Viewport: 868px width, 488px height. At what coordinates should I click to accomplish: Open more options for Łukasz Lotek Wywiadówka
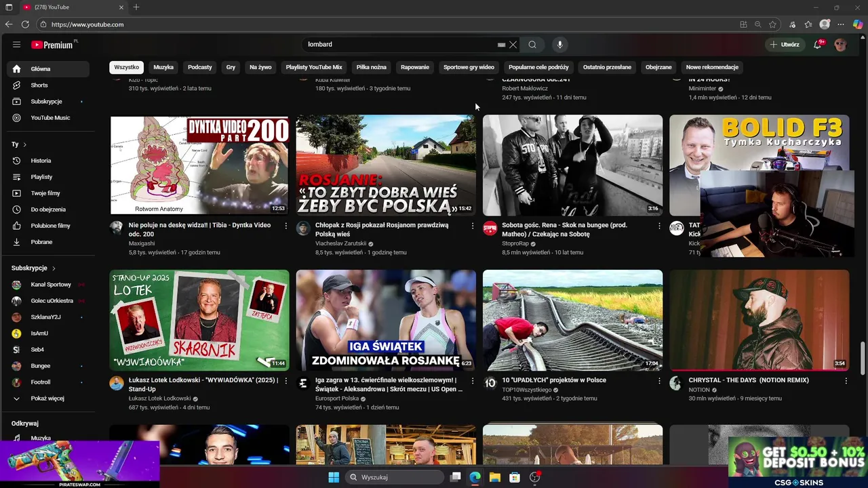286,381
